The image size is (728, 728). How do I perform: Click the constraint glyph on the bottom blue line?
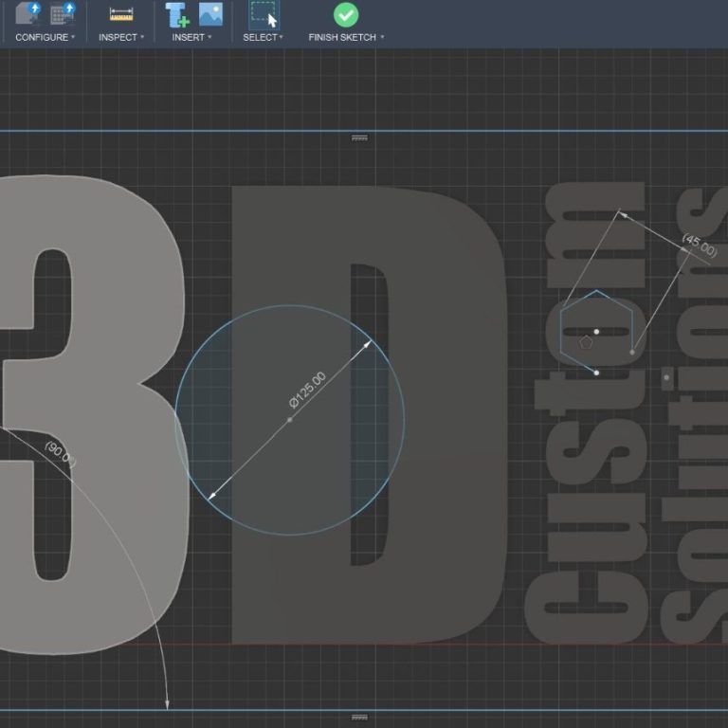tap(359, 717)
